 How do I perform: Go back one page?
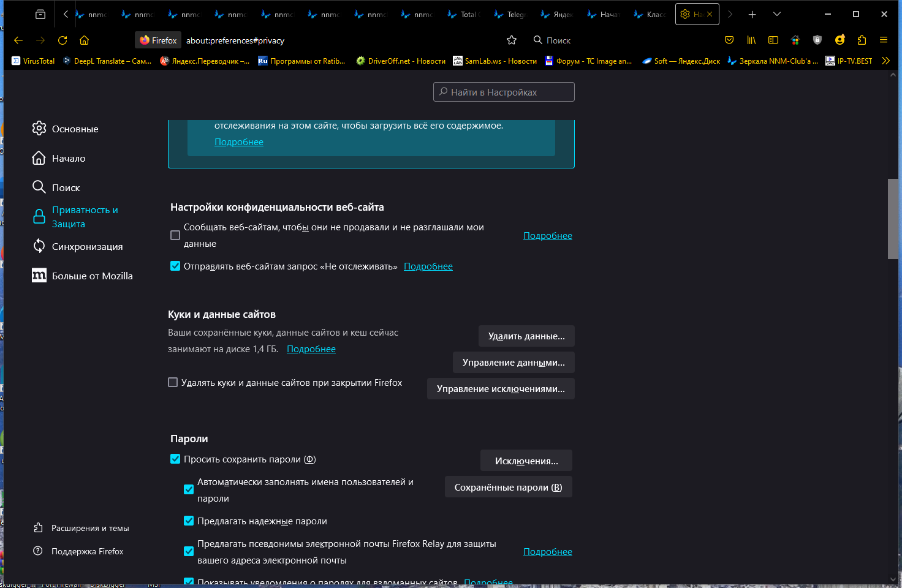click(18, 40)
